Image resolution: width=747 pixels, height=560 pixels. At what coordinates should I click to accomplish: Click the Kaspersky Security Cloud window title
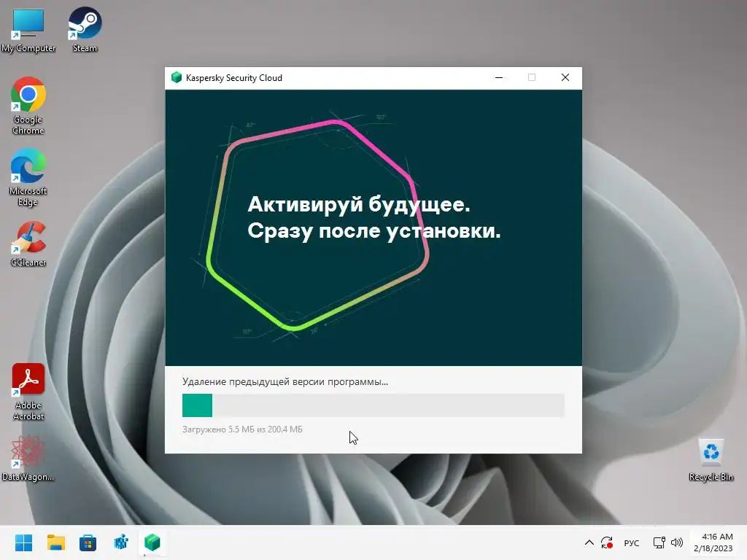click(234, 78)
